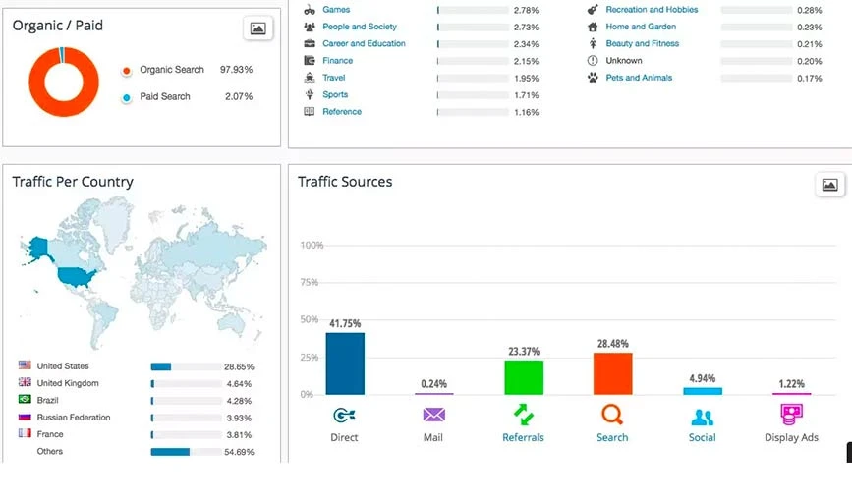This screenshot has width=852, height=504.
Task: Click the Display Ads icon
Action: tap(791, 415)
